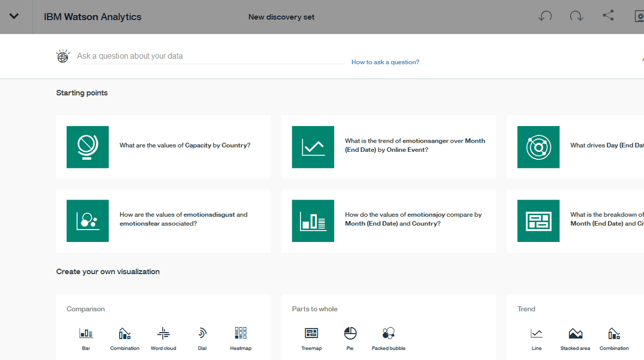
Task: Select the Combination chart under Trend
Action: 614,333
